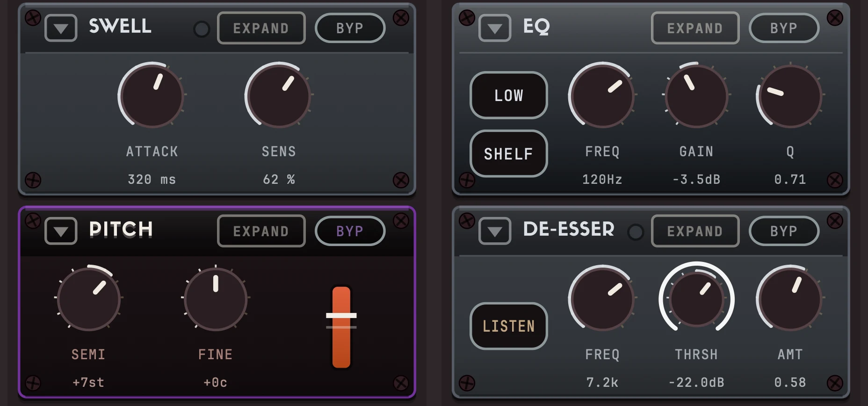Click the 120Hz EQ frequency value
The height and width of the screenshot is (406, 868).
[602, 180]
